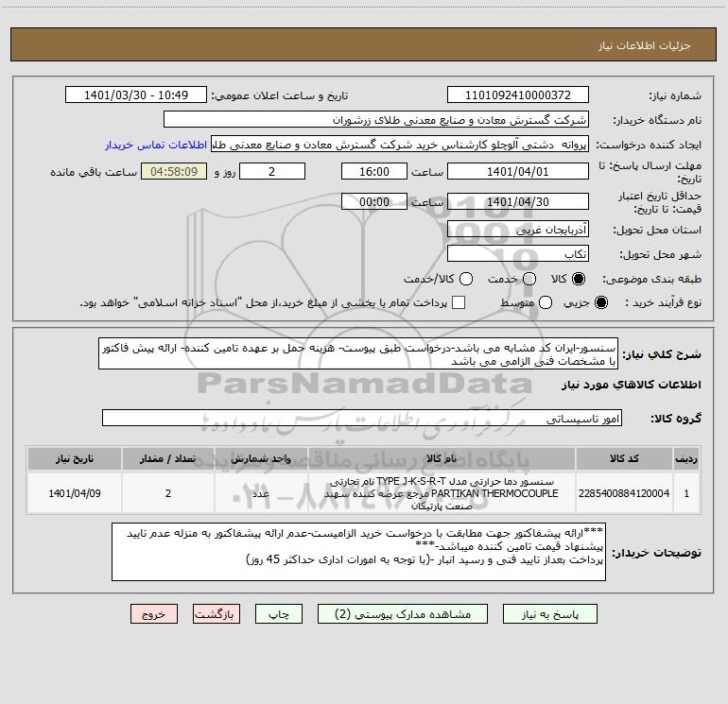
Task: Click the شماره نیاز field 1101092410000372
Action: click(518, 94)
